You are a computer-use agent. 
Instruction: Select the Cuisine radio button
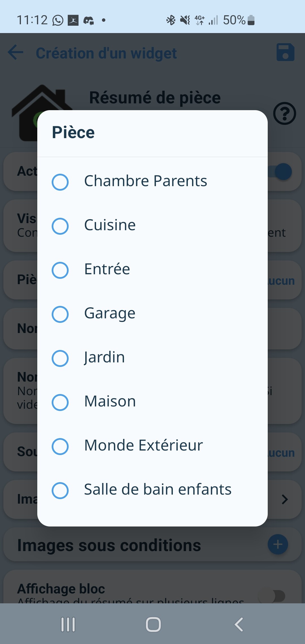coord(60,226)
